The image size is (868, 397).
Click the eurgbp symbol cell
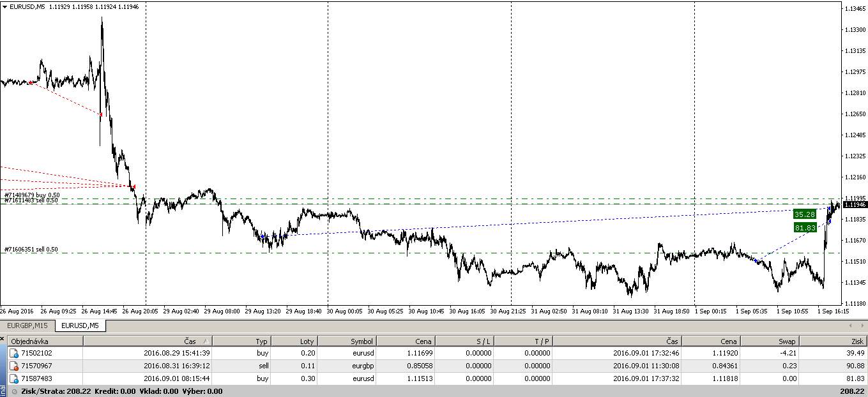[362, 366]
